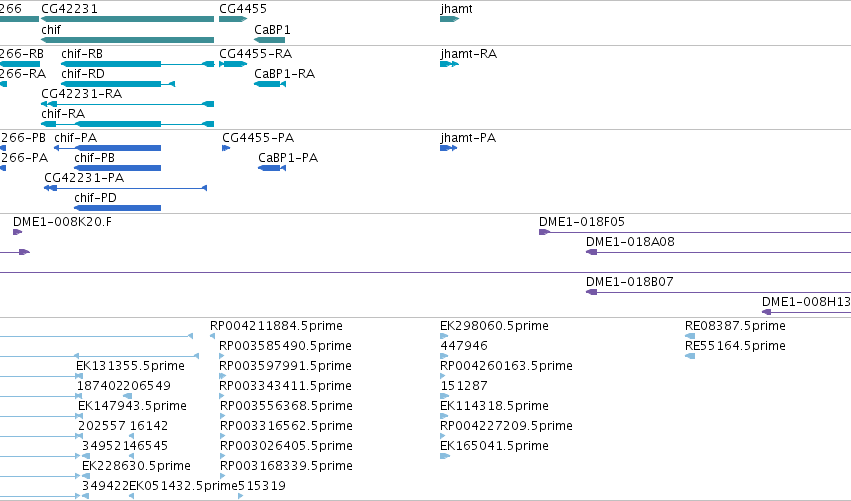Screen dimensions: 851x501
Task: Select the DME1-018F05 clone feature
Action: tap(695, 232)
